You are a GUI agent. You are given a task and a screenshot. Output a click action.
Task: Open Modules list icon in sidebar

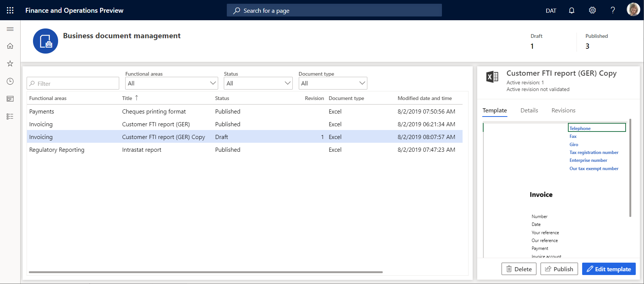pyautogui.click(x=10, y=117)
